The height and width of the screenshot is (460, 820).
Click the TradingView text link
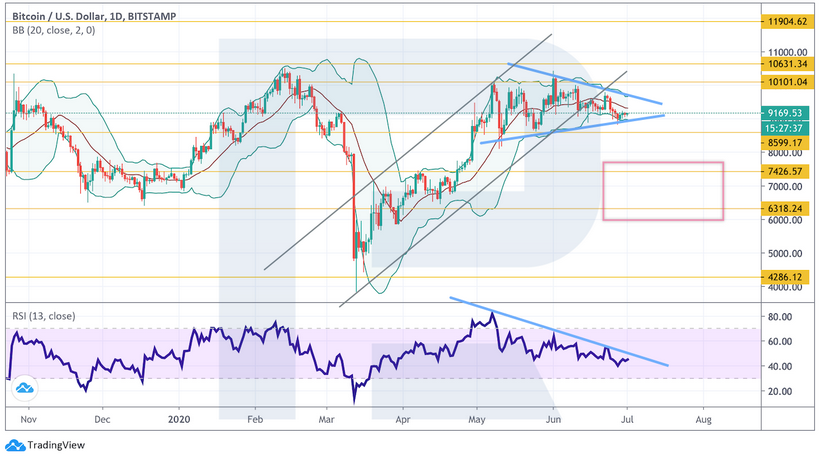point(56,446)
